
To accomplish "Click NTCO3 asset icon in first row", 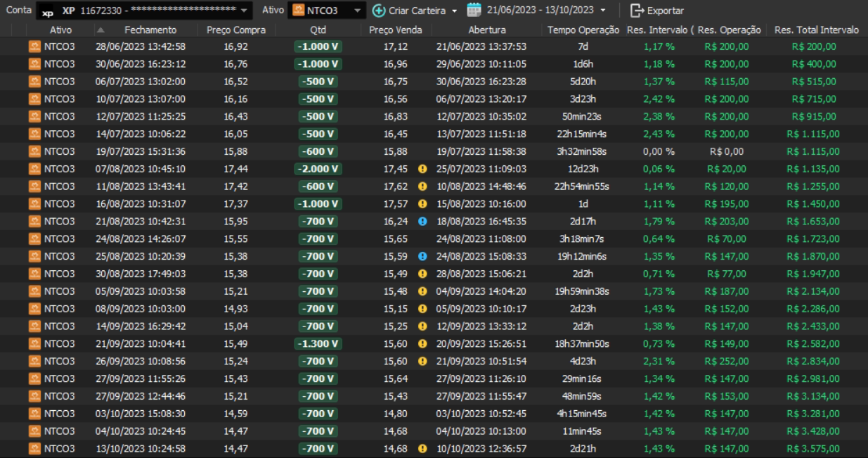I will click(x=34, y=46).
